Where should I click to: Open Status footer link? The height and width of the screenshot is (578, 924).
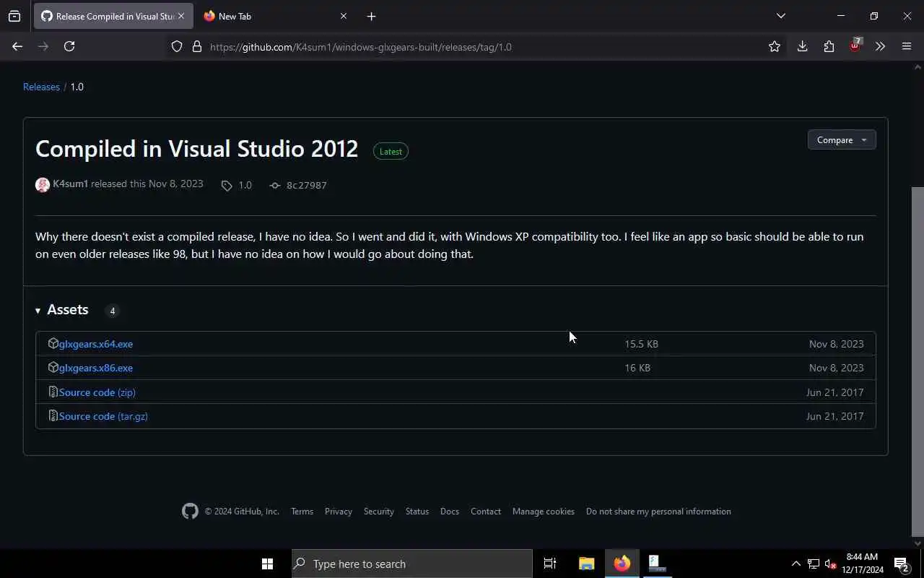(x=417, y=512)
